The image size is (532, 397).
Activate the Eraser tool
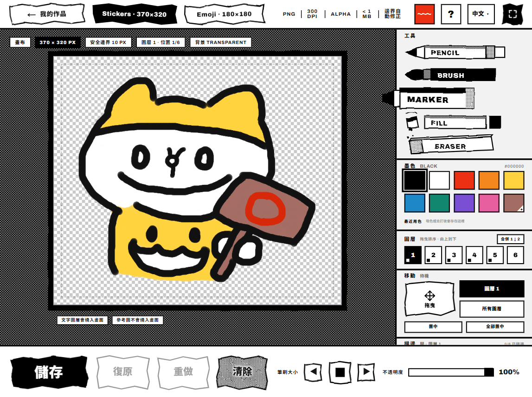[x=451, y=145]
